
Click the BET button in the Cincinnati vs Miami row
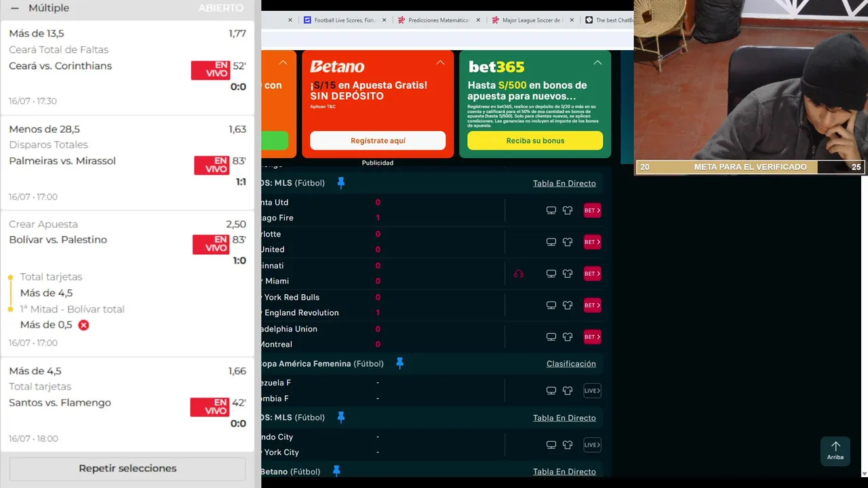pos(592,274)
